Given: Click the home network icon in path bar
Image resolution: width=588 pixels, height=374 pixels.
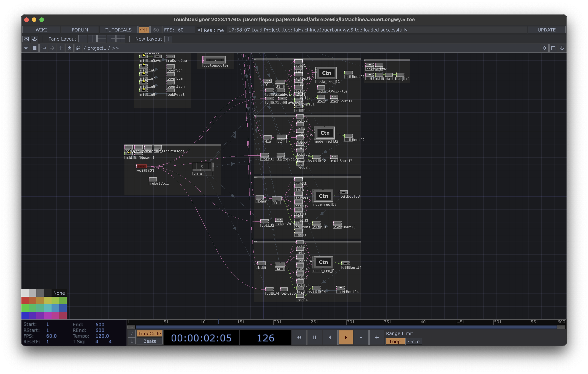Looking at the screenshot, I should pos(78,48).
